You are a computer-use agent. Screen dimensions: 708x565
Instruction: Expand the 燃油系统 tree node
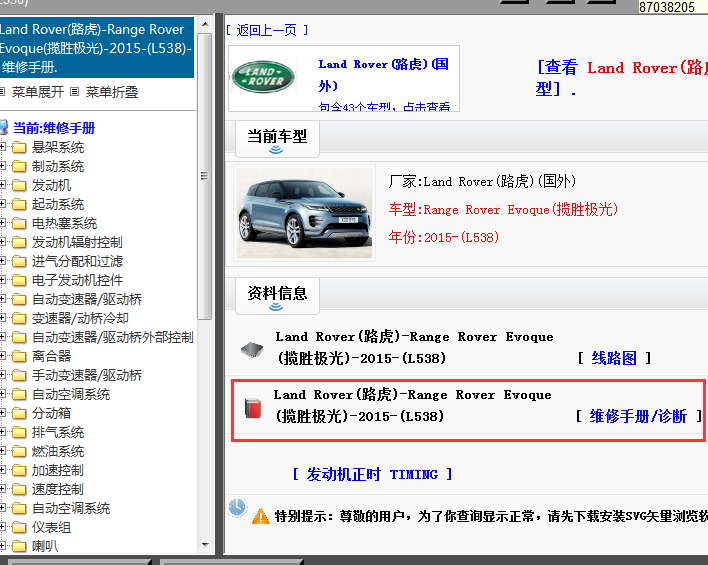point(2,451)
